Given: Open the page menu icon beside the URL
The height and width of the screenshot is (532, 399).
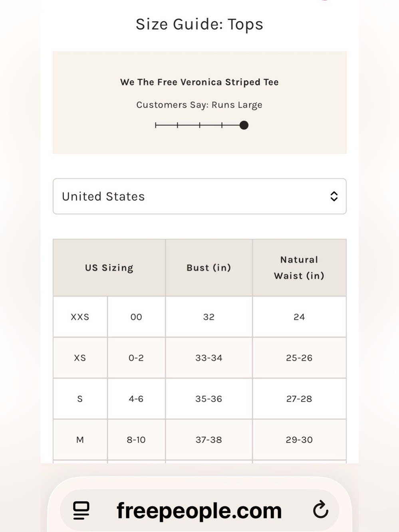Looking at the screenshot, I should tap(81, 510).
